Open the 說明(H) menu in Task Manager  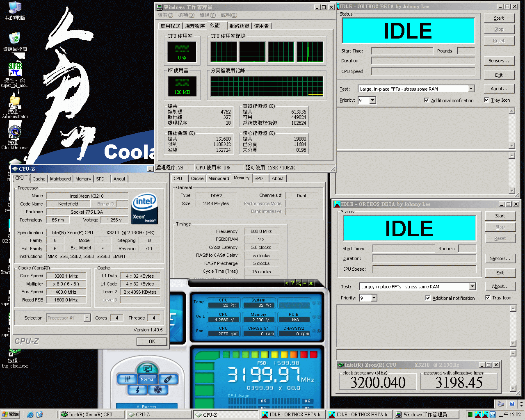[x=229, y=15]
